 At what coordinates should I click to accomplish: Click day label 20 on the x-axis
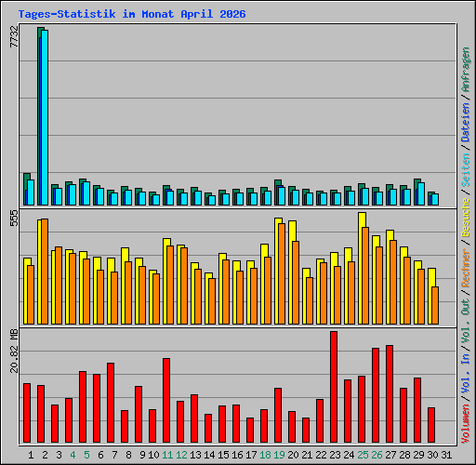[293, 455]
